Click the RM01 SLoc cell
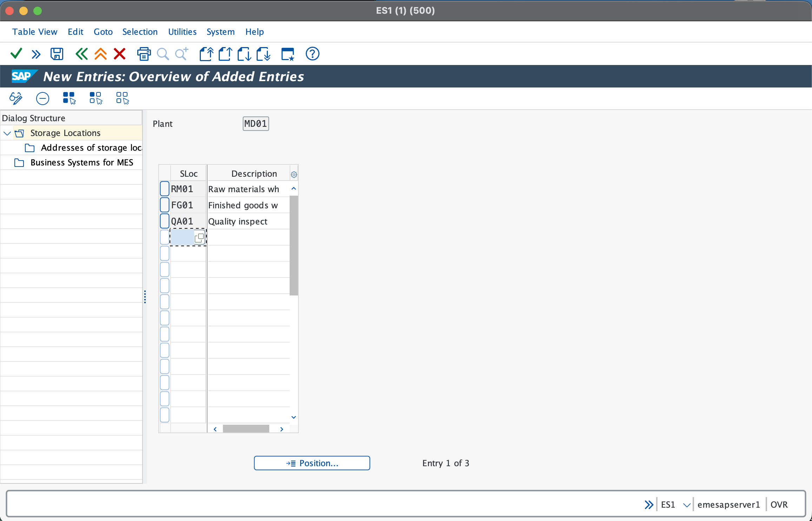Screen dimensions: 812x521 tap(188, 189)
